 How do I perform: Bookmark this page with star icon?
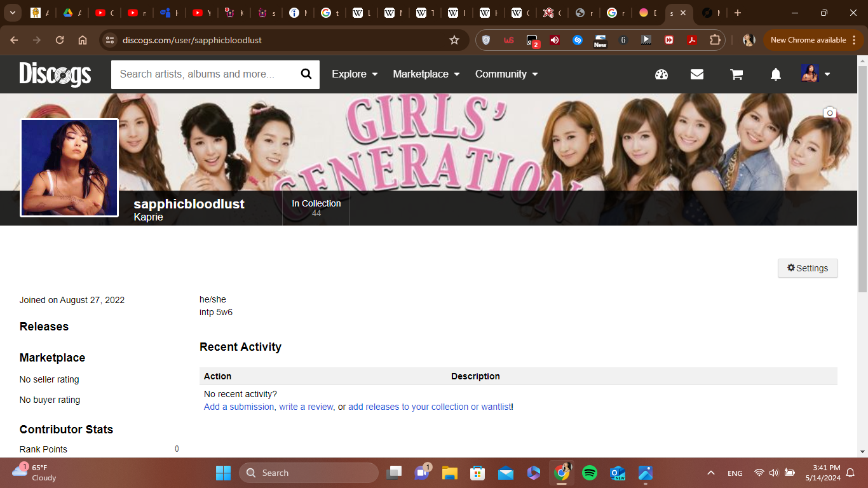[x=454, y=40]
